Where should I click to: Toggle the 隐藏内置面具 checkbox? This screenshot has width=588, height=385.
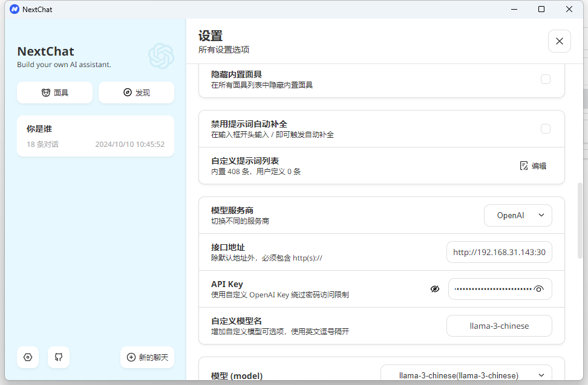[546, 79]
